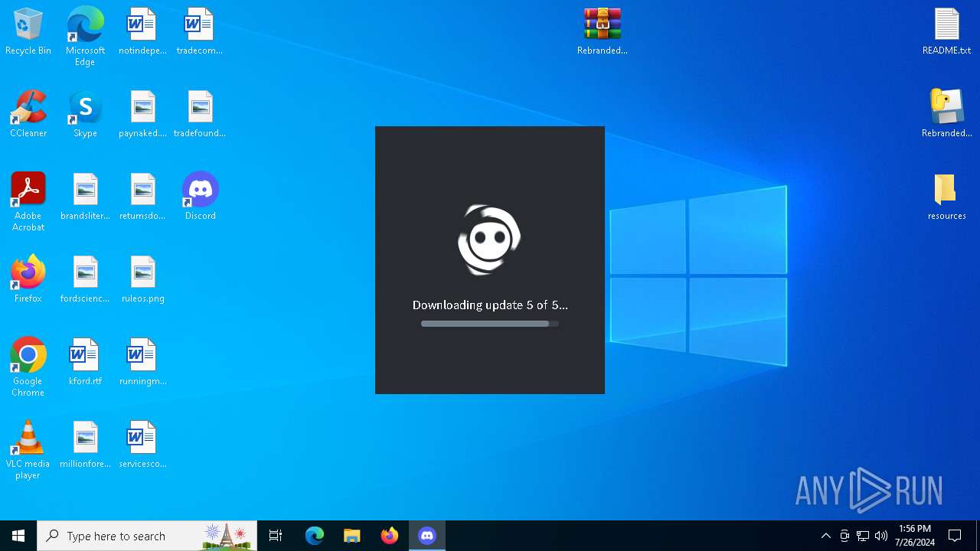Open the clock showing 1:56 PM
This screenshot has width=980, height=551.
pos(915,536)
